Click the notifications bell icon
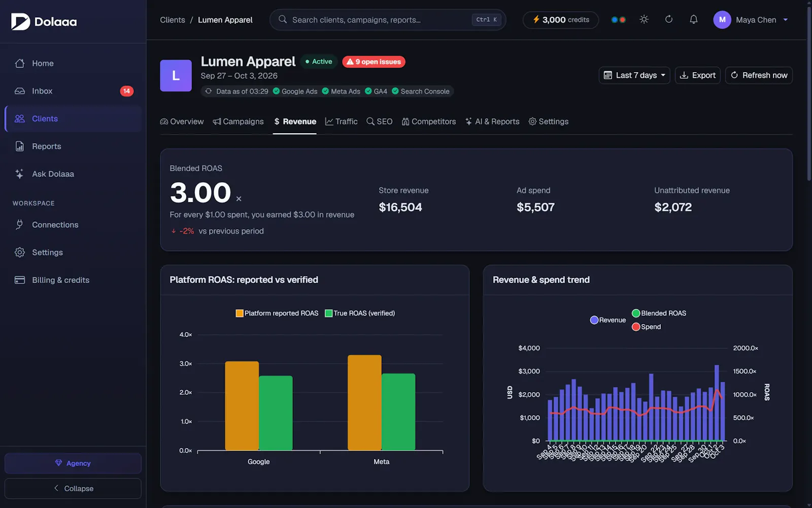 tap(693, 19)
